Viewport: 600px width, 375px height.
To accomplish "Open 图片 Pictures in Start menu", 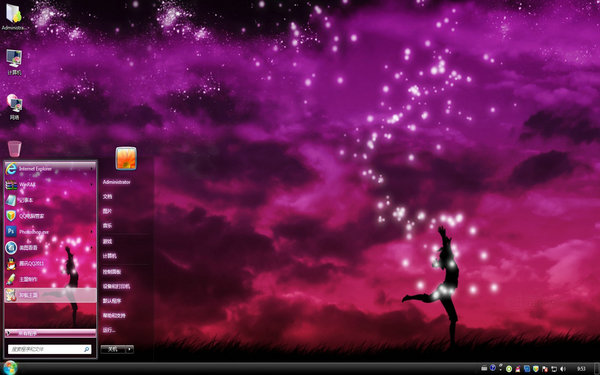I will [107, 211].
